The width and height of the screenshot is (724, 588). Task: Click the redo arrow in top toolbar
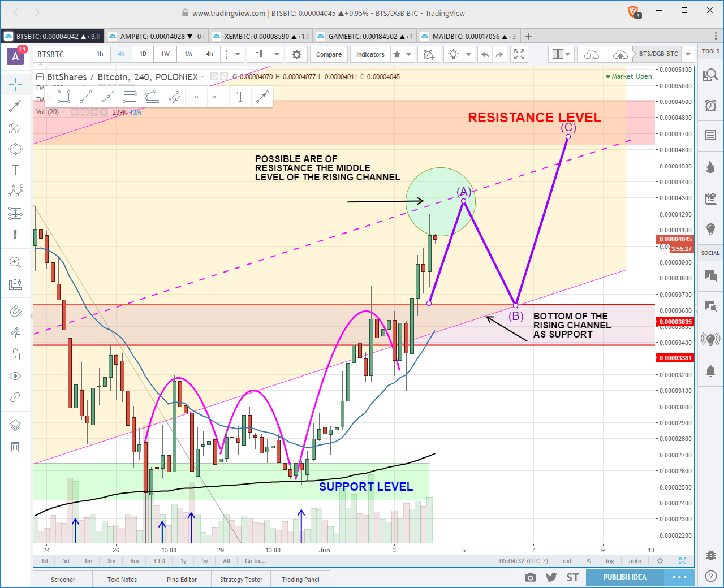499,54
